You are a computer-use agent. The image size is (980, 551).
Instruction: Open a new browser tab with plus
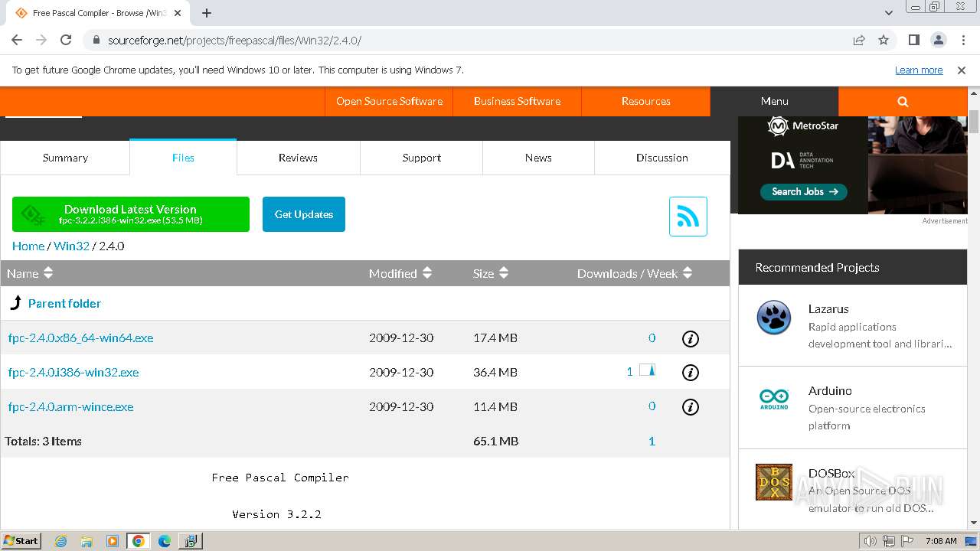pos(207,13)
